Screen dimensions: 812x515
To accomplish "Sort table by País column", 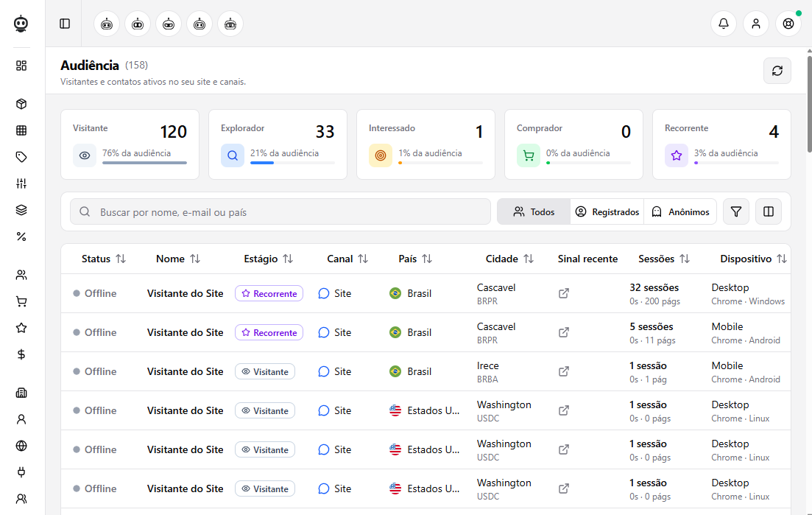I will point(415,259).
